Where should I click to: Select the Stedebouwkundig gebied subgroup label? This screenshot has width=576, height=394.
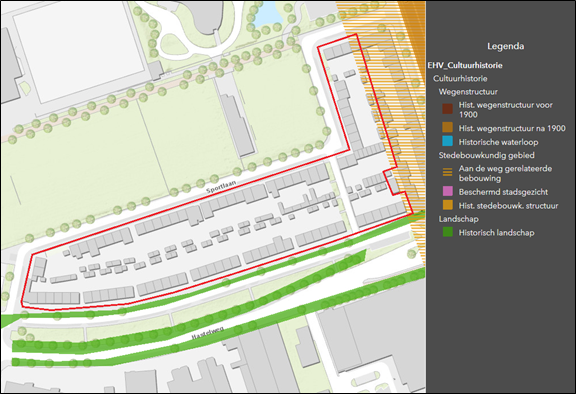(x=486, y=155)
